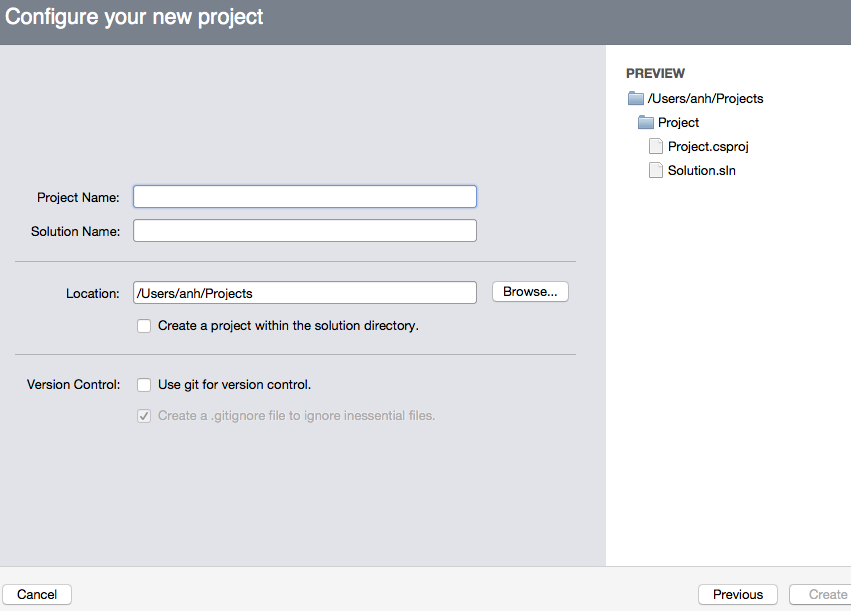Click the Create button
Screen dimensions: 851x611
(x=821, y=594)
